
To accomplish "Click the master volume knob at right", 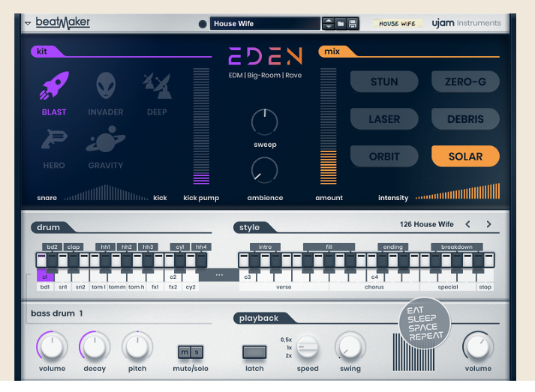I will coord(478,346).
